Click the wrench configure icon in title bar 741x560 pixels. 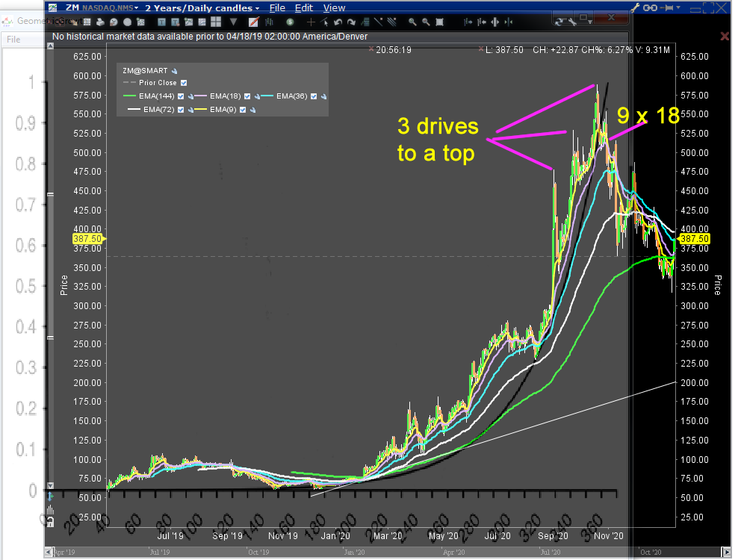[636, 7]
